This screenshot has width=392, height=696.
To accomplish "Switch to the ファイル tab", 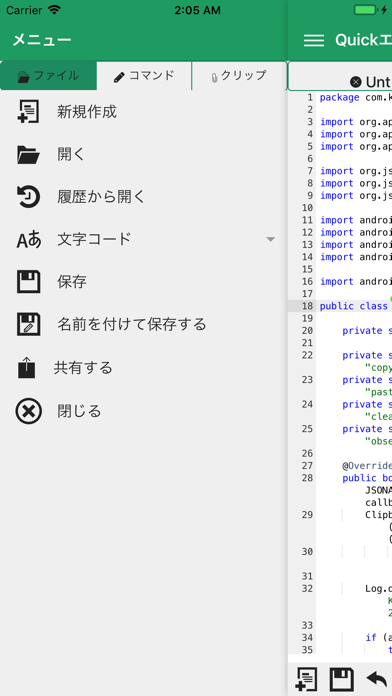I will click(x=48, y=76).
